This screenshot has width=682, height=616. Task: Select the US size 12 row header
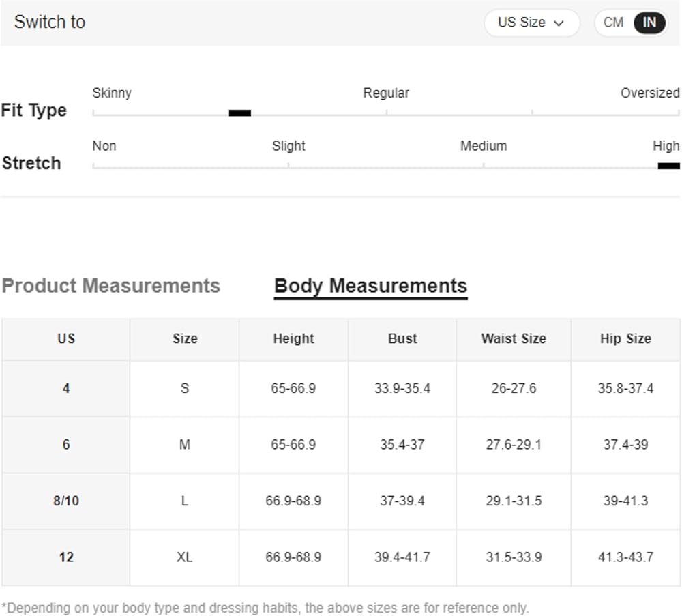(66, 557)
